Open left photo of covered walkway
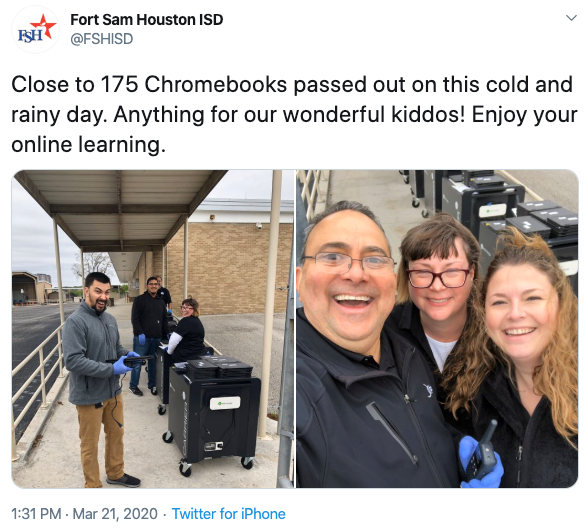The height and width of the screenshot is (530, 588). 153,329
